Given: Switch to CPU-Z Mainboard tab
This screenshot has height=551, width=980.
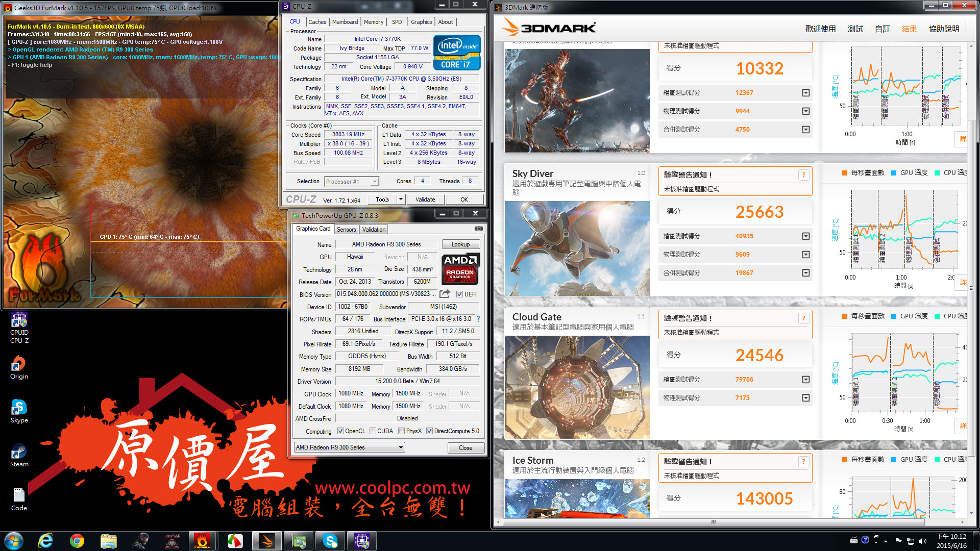Looking at the screenshot, I should pyautogui.click(x=345, y=22).
